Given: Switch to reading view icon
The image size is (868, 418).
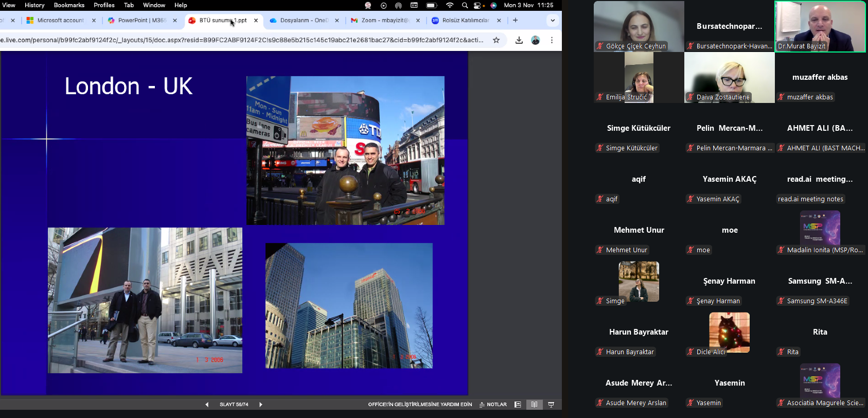Looking at the screenshot, I should pos(534,405).
